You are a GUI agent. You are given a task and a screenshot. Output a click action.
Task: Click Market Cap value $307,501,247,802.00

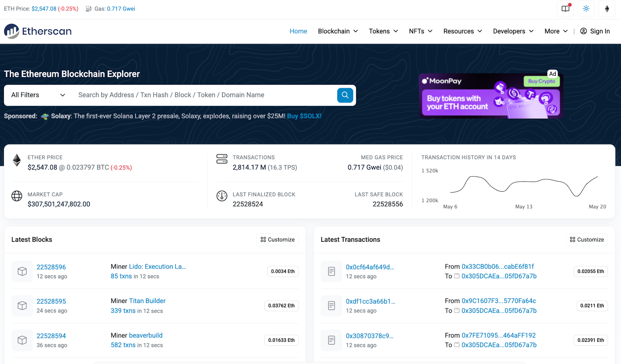coord(59,204)
